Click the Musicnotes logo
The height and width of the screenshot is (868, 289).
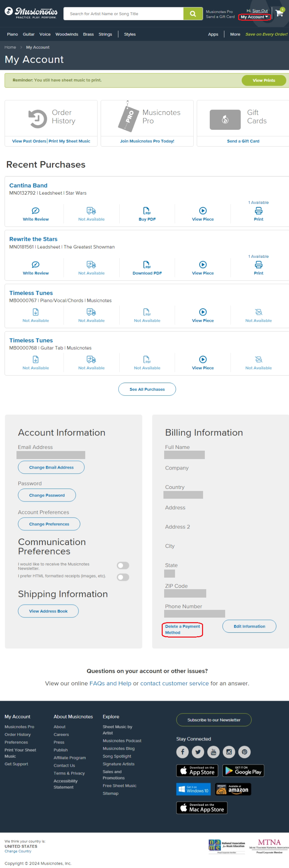pos(31,13)
